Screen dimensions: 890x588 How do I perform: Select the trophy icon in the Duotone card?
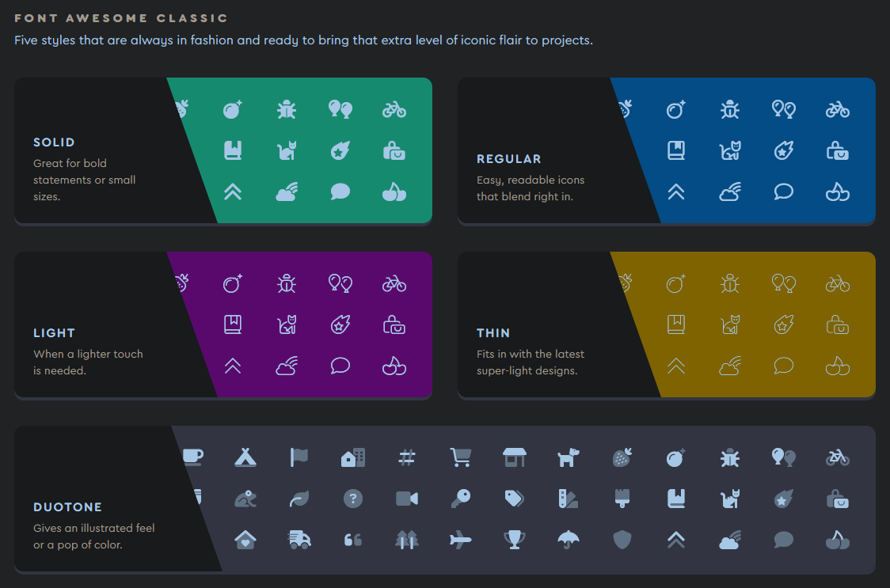pyautogui.click(x=515, y=540)
